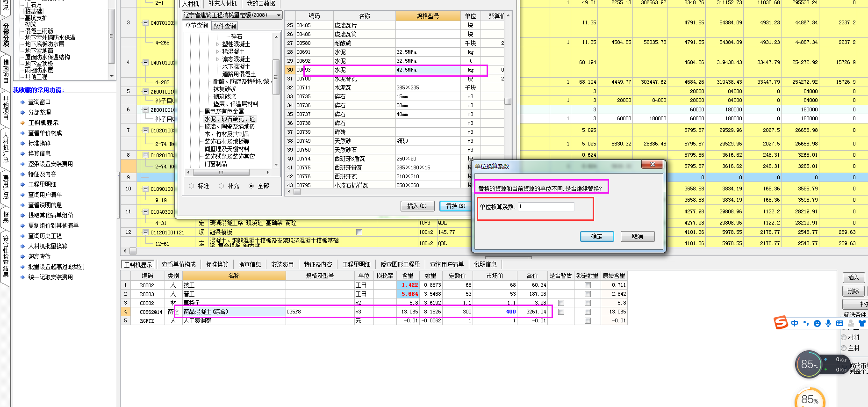The width and height of the screenshot is (868, 407).
Task: Toggle Sogou Chinese/English mode 中 icon
Action: coord(795,323)
